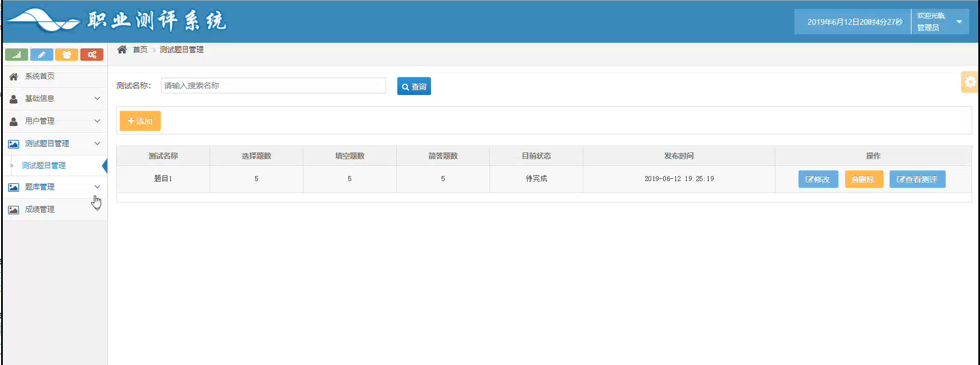The image size is (980, 365).
Task: Open the 系统首页 menu item
Action: pyautogui.click(x=55, y=76)
